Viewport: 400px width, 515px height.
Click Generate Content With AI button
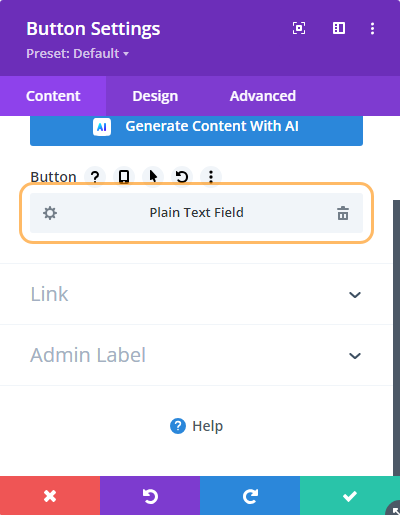pyautogui.click(x=196, y=128)
